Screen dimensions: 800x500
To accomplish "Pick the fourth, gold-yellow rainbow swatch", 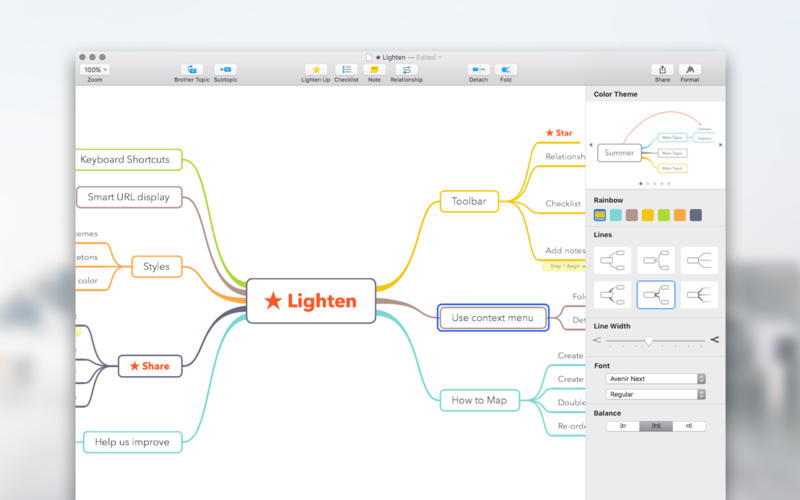I will (647, 215).
